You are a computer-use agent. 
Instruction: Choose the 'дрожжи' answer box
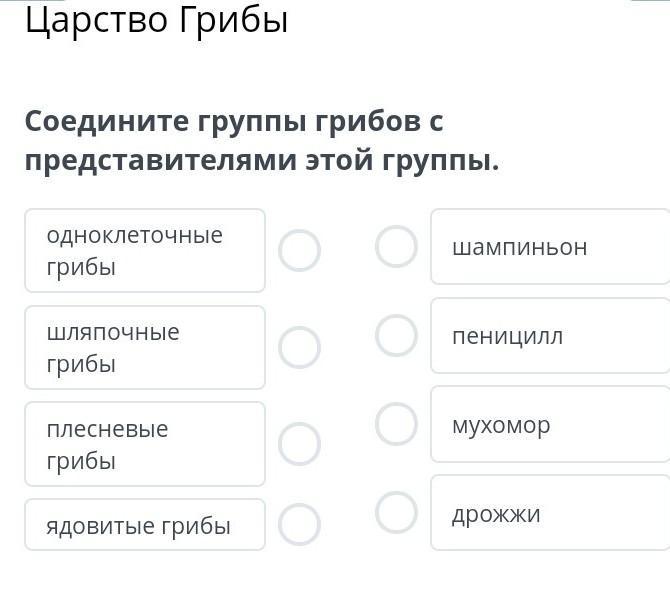pos(550,513)
